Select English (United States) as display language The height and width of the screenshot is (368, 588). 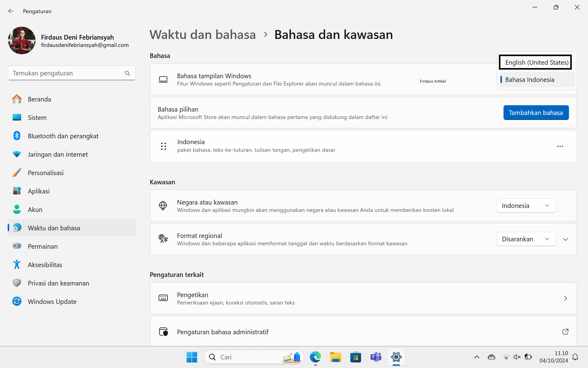[535, 62]
